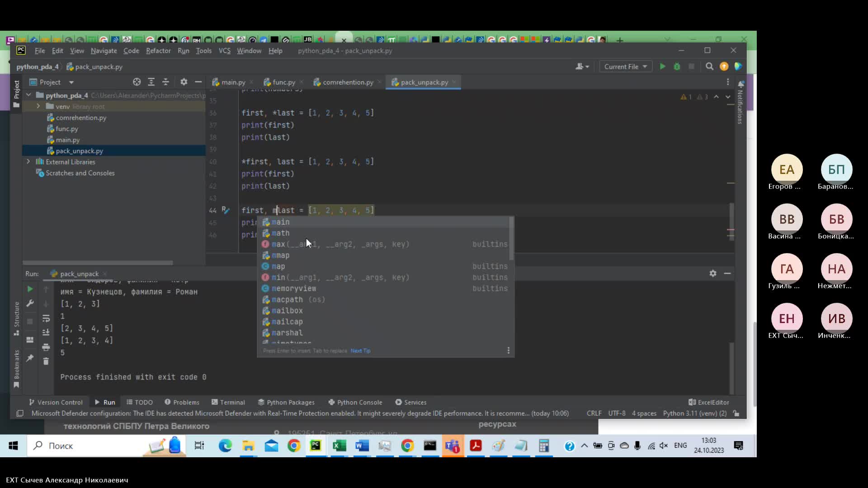Open Excel from Windows taskbar
The image size is (868, 488).
[339, 446]
